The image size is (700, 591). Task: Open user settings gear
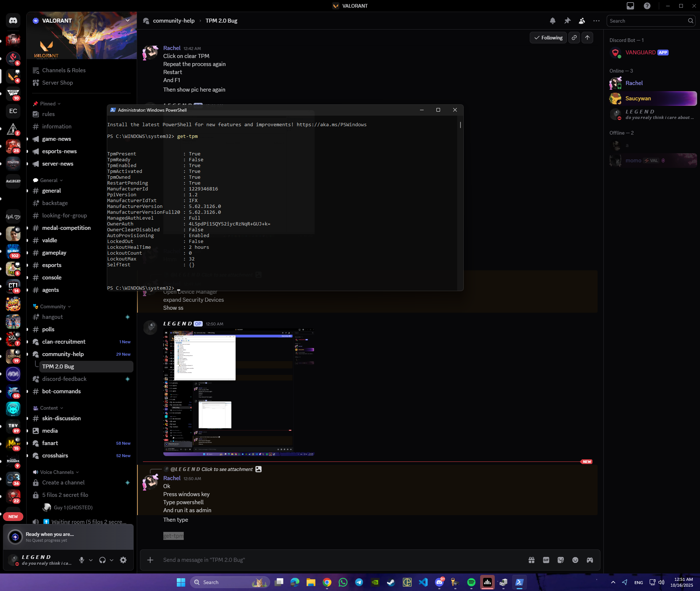tap(123, 560)
